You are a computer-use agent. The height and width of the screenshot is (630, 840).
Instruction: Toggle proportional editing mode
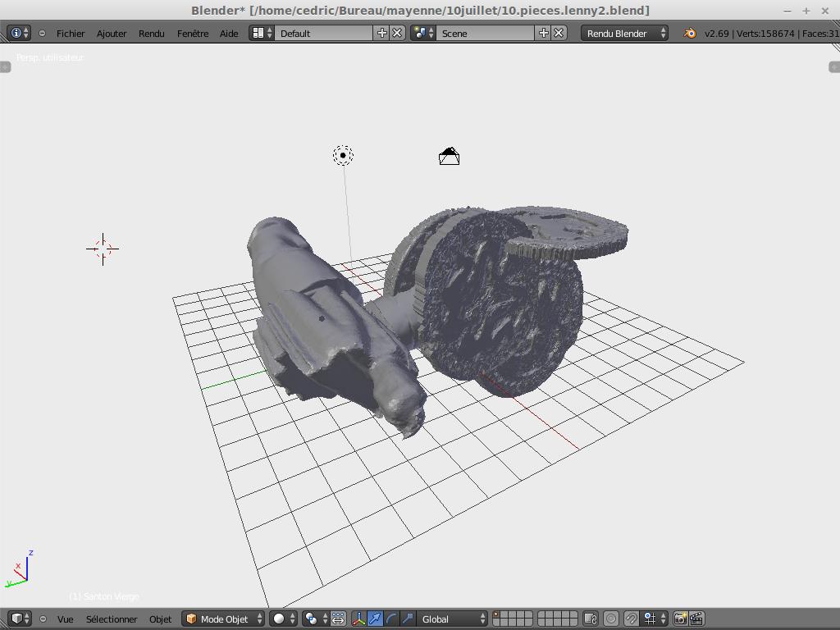[x=611, y=619]
